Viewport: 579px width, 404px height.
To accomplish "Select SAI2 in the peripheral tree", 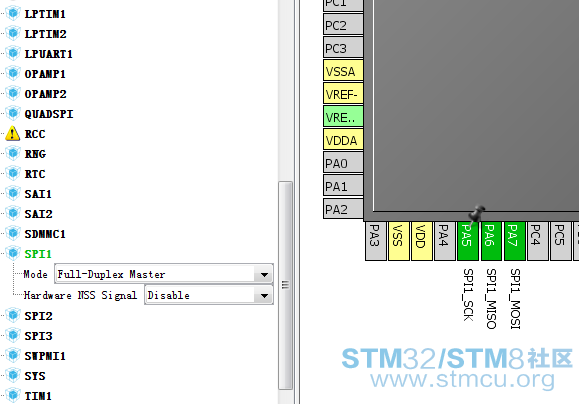I will (x=38, y=214).
